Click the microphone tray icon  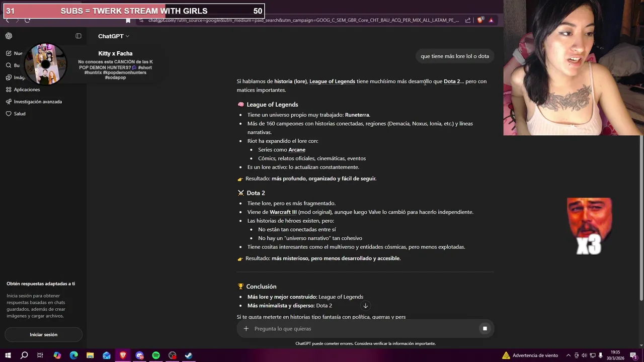pyautogui.click(x=600, y=355)
